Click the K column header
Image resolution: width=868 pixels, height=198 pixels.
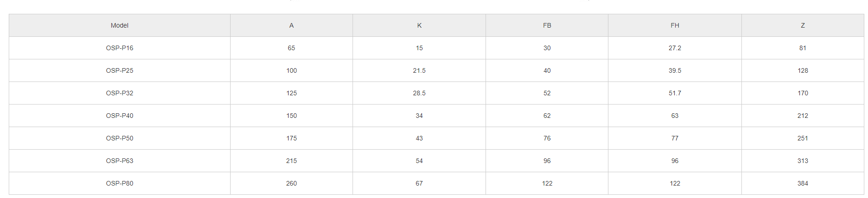[419, 25]
